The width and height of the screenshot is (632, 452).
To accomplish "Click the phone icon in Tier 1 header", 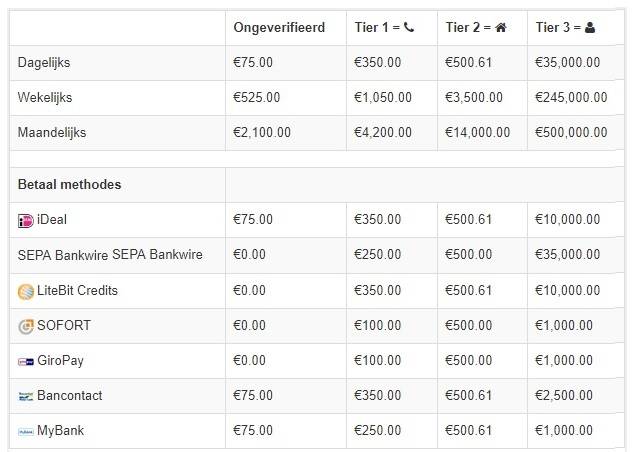I will pyautogui.click(x=409, y=27).
